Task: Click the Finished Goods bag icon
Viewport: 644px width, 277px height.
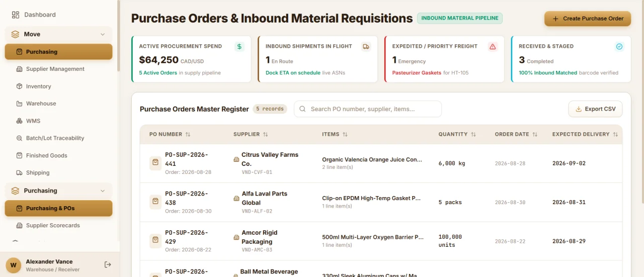Action: click(x=19, y=156)
